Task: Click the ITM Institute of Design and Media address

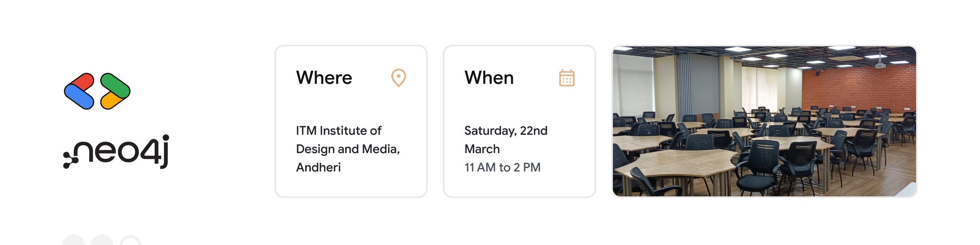Action: coord(348,149)
